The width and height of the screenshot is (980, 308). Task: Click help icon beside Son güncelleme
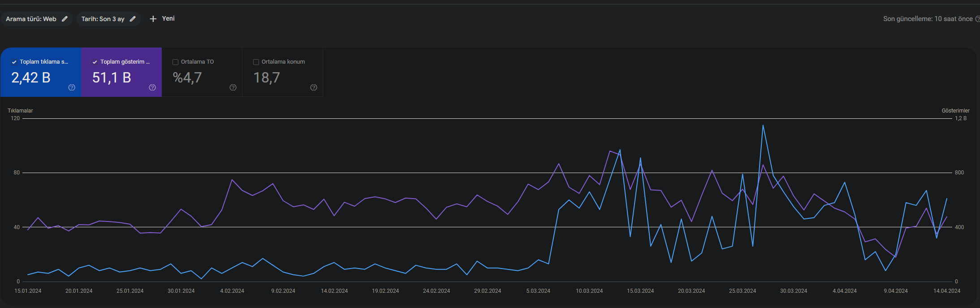[978, 19]
